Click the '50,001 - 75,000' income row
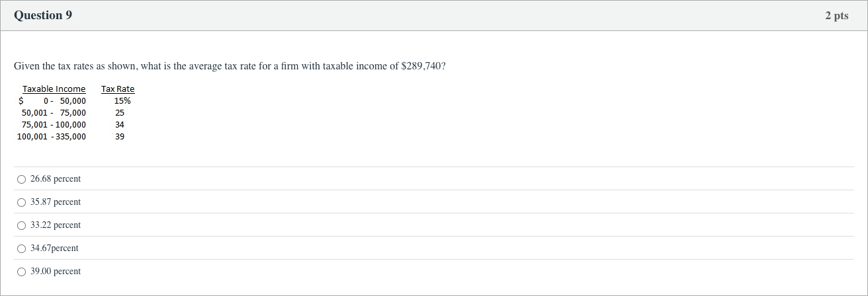 pyautogui.click(x=54, y=113)
